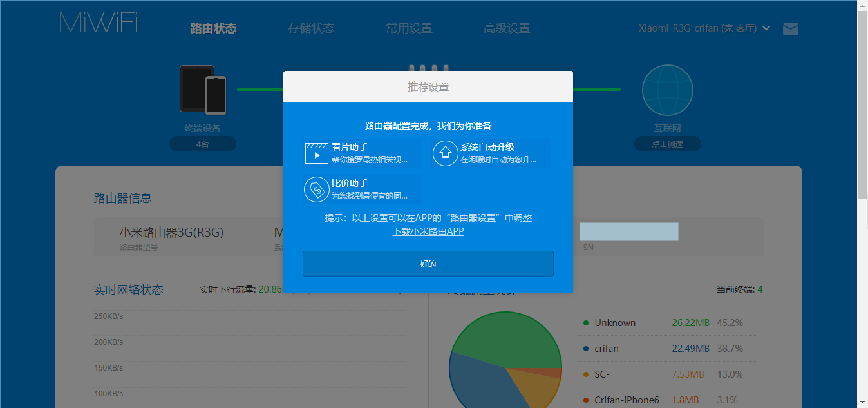This screenshot has height=408, width=868.
Task: Select the Unknown device row
Action: click(x=668, y=322)
